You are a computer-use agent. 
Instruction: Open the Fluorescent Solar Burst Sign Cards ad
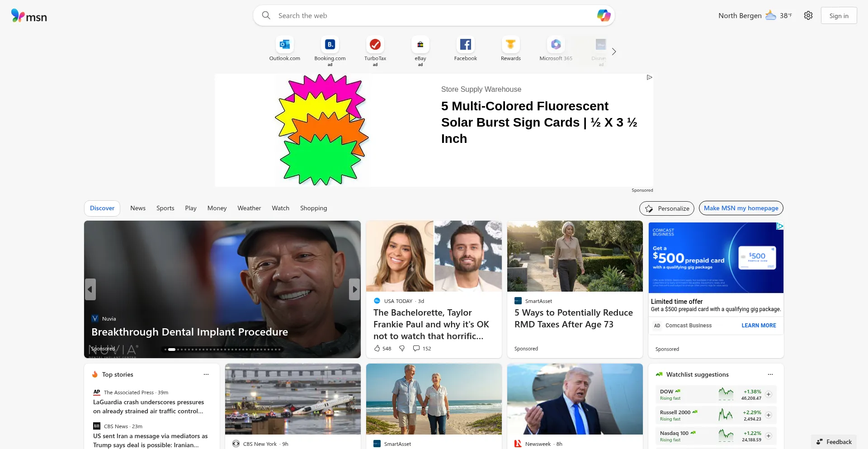pyautogui.click(x=539, y=122)
